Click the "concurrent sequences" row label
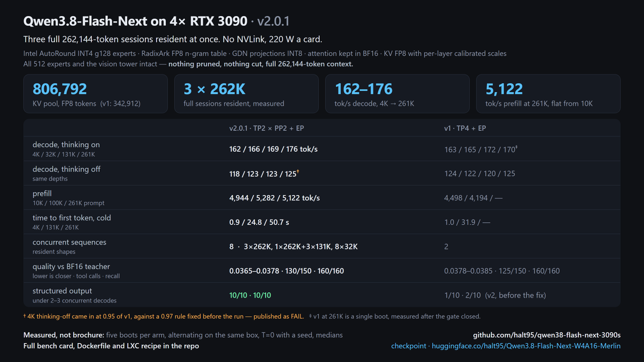The width and height of the screenshot is (644, 362). click(x=70, y=242)
